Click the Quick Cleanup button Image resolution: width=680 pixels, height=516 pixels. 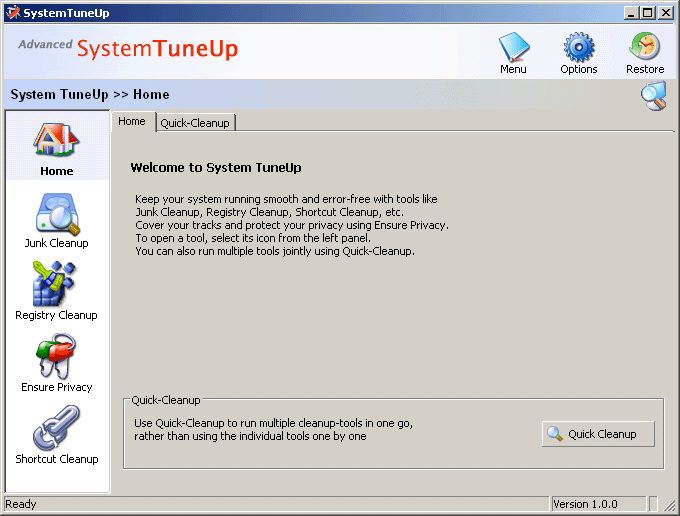[598, 434]
